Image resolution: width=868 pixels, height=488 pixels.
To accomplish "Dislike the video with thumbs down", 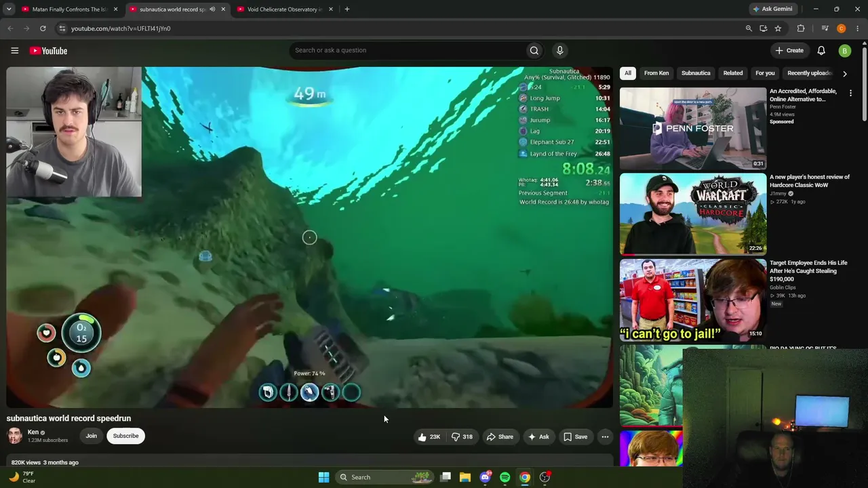I will (462, 437).
